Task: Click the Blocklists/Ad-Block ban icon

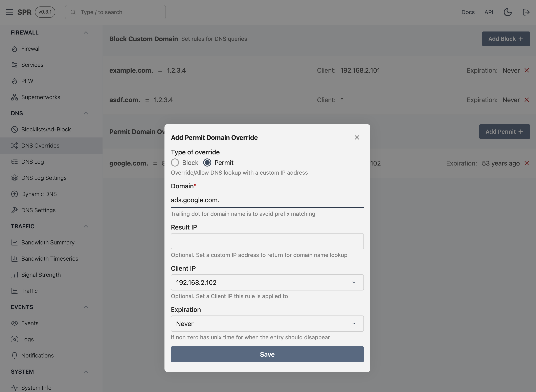Action: (15, 129)
